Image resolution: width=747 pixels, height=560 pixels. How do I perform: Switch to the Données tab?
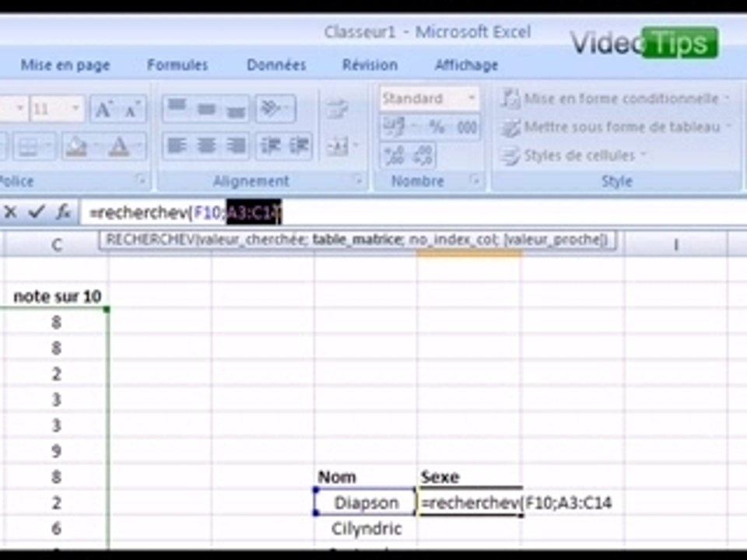(x=276, y=65)
